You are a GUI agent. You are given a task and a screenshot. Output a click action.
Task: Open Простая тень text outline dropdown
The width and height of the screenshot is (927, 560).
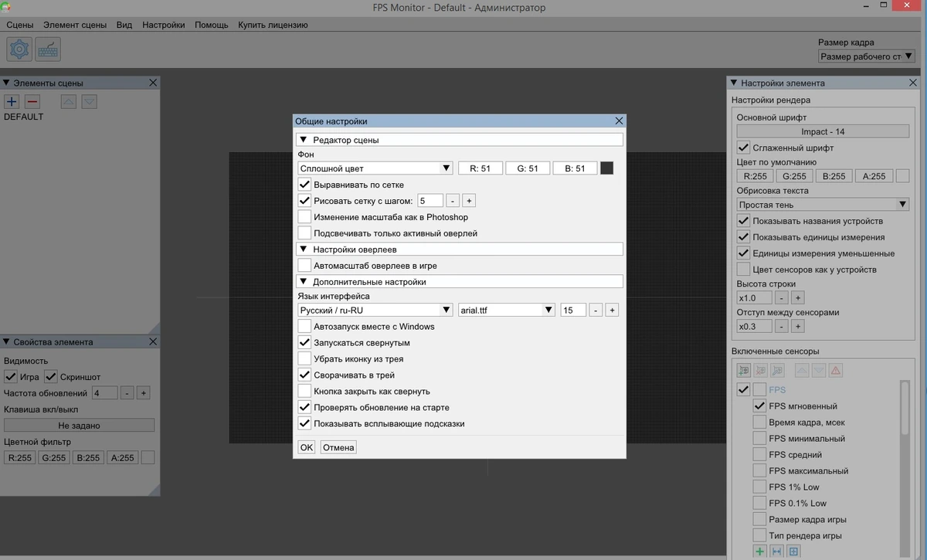click(823, 205)
